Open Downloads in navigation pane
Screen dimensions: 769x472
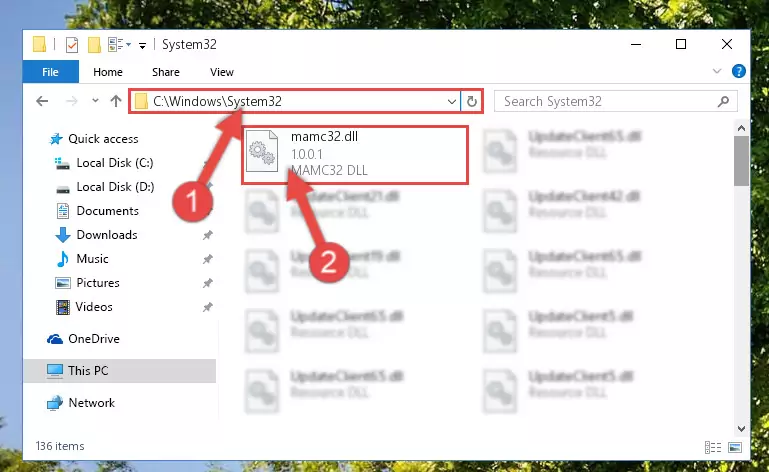(107, 235)
